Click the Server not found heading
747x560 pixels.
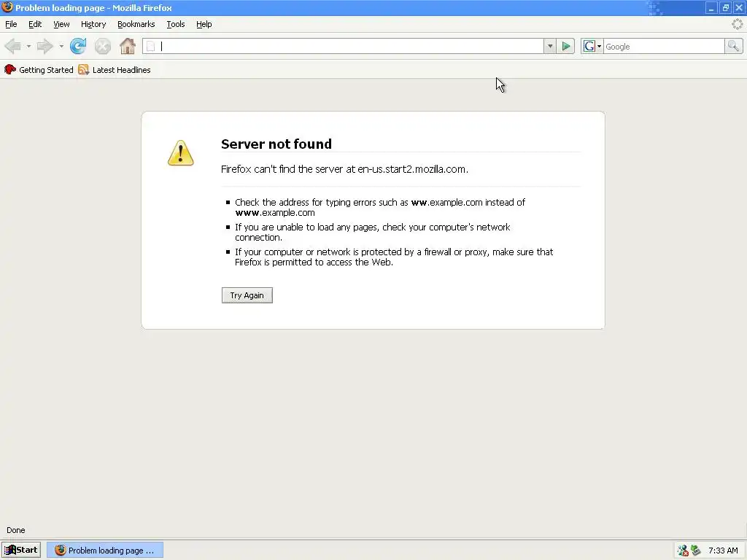point(276,144)
